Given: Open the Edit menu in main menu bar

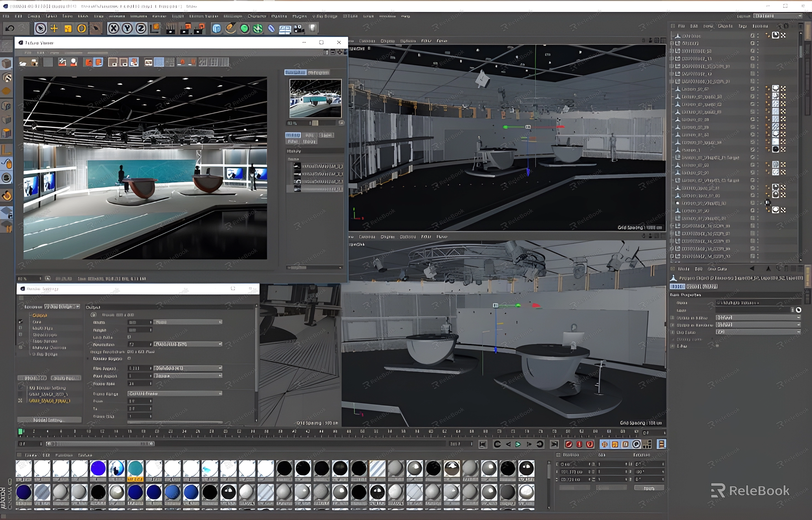Looking at the screenshot, I should tap(18, 16).
